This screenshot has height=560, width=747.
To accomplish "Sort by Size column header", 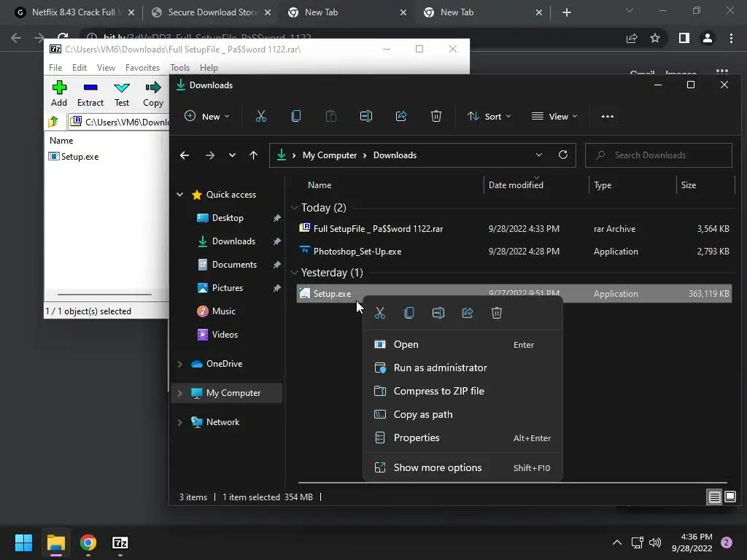I will [689, 185].
